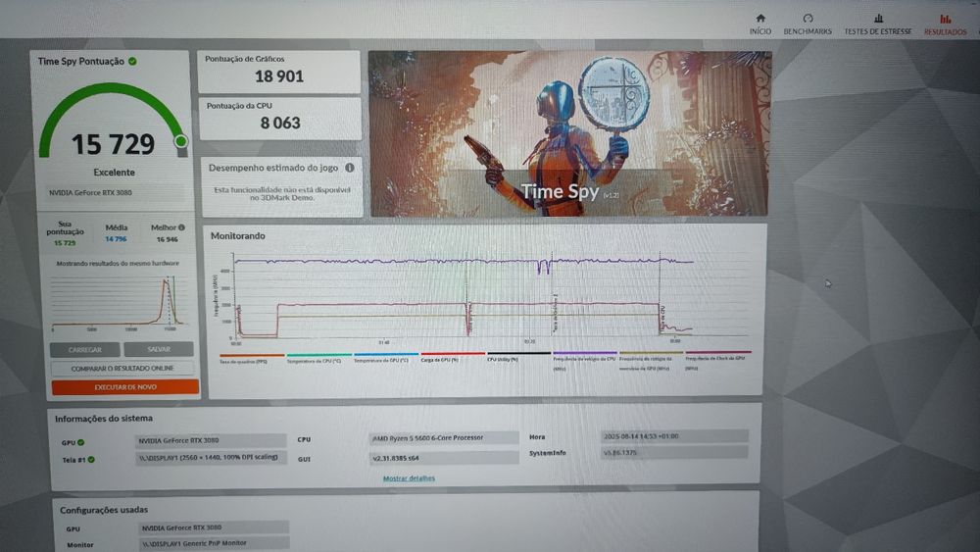Click the AMD Ryzen 5 5600 6-Core Processor field

coord(444,438)
